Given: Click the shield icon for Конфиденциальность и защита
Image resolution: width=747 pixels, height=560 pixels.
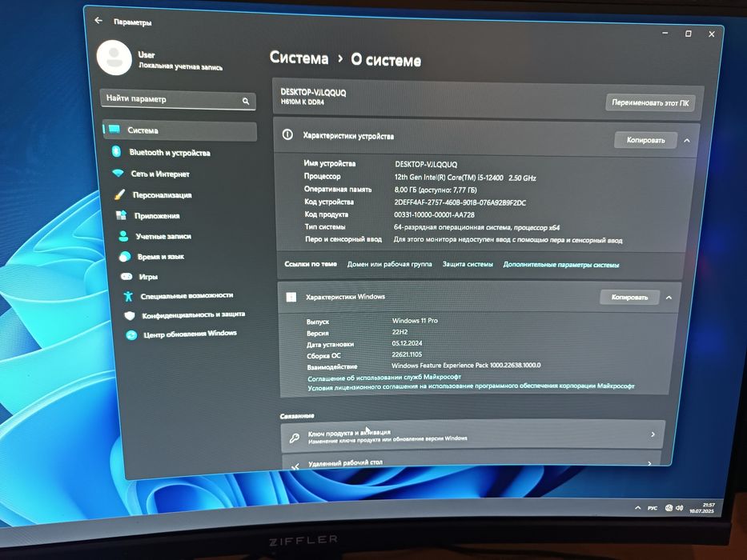Looking at the screenshot, I should click(x=130, y=315).
